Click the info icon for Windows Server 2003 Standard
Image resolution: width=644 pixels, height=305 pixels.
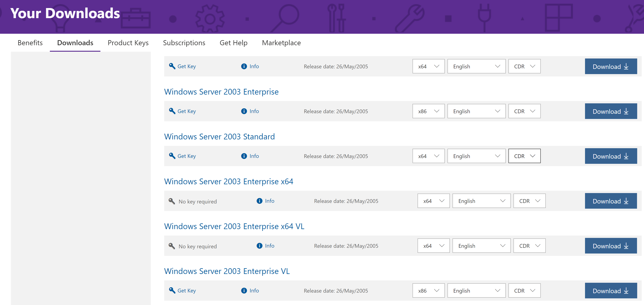[244, 156]
